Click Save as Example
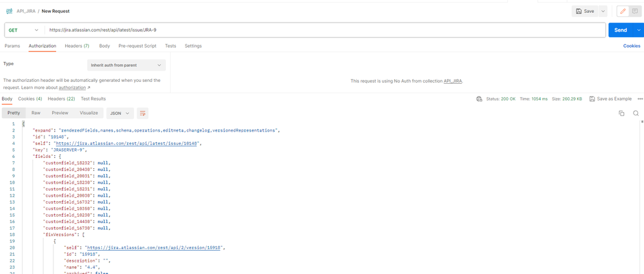Image resolution: width=644 pixels, height=274 pixels. point(610,99)
